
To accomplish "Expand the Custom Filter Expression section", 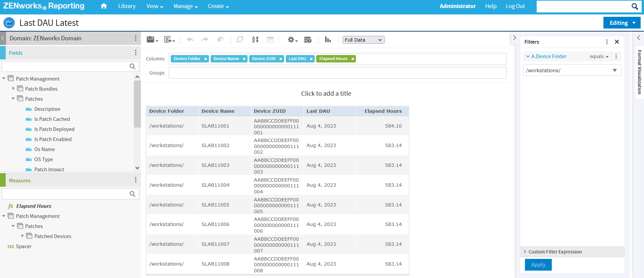I will [x=555, y=252].
